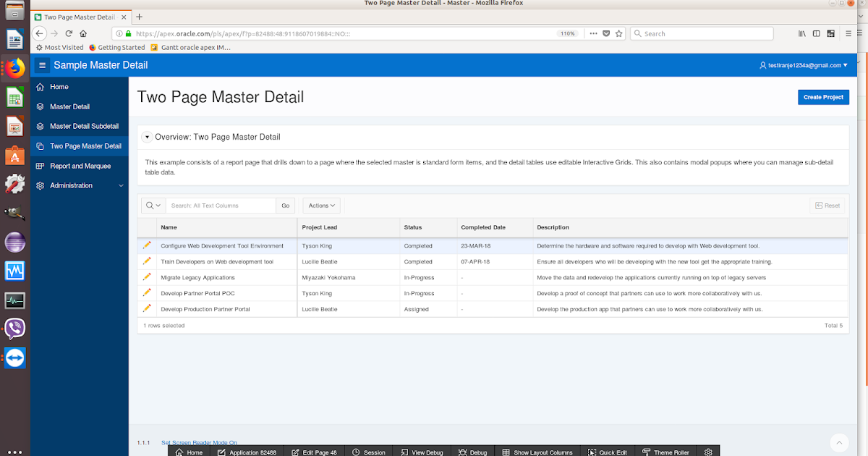Click the Search All Text Columns input field
868x456 pixels.
(x=221, y=205)
